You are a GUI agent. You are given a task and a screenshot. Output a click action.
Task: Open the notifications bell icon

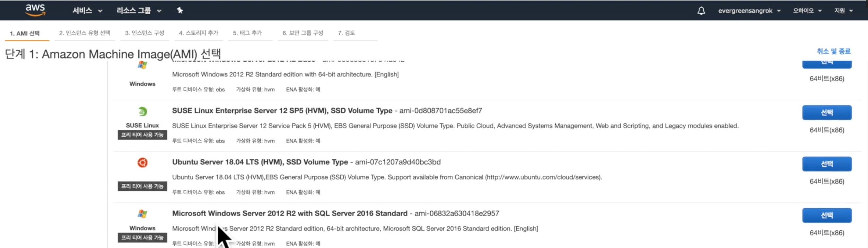pos(701,11)
